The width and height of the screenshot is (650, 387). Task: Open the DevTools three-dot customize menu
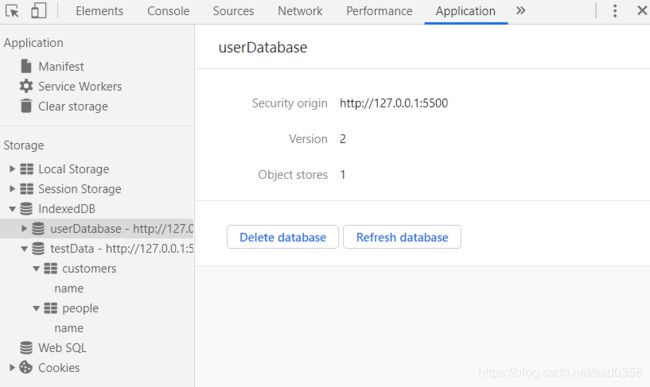615,11
